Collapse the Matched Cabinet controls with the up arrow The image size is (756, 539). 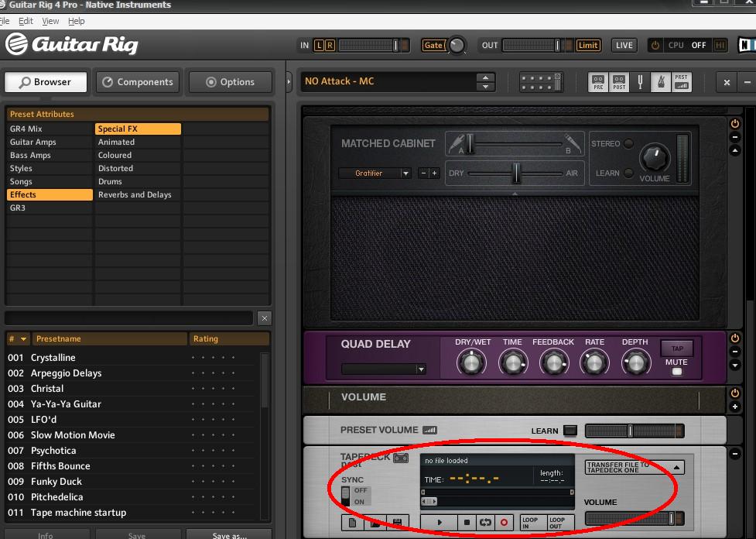click(735, 151)
